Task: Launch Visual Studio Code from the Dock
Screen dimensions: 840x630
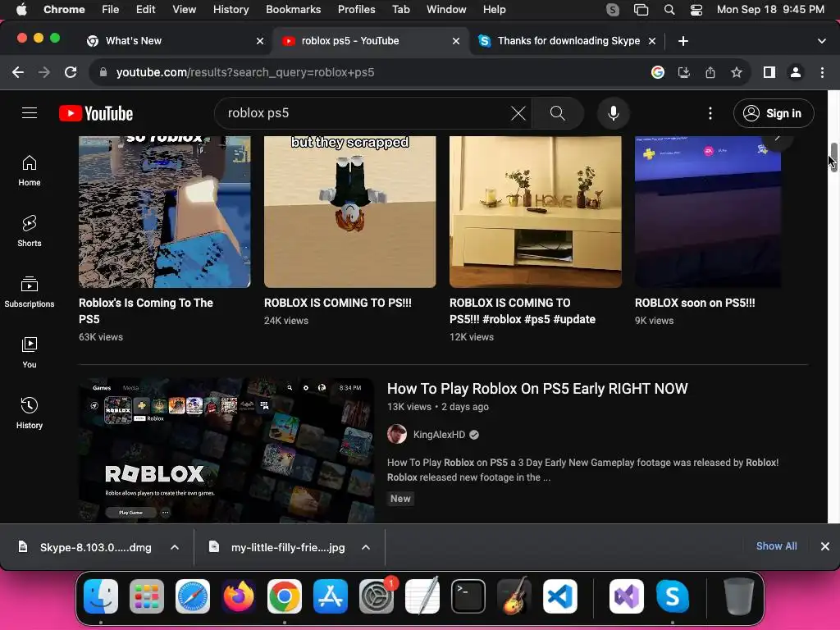Action: point(559,596)
